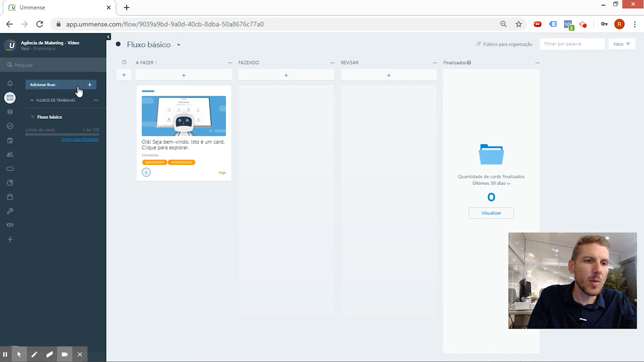
Task: Expand the A FAZER column options
Action: 230,62
